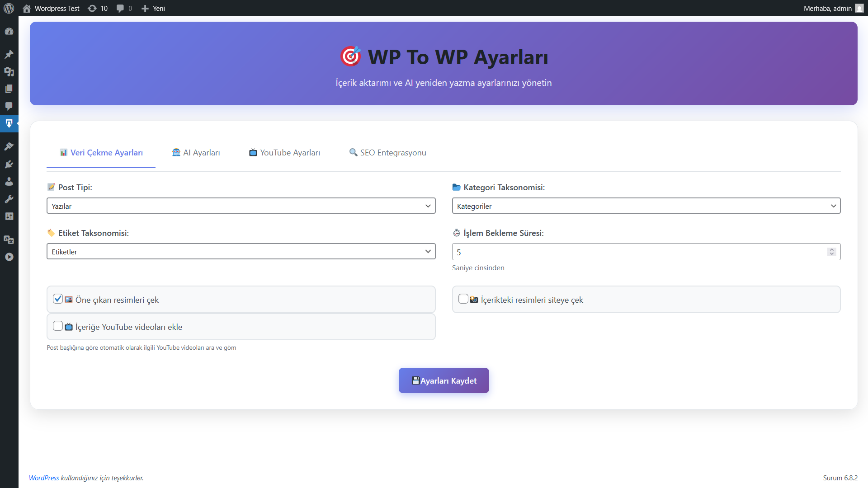The width and height of the screenshot is (868, 488).
Task: Click the collapse menu arrow icon
Action: 9,257
